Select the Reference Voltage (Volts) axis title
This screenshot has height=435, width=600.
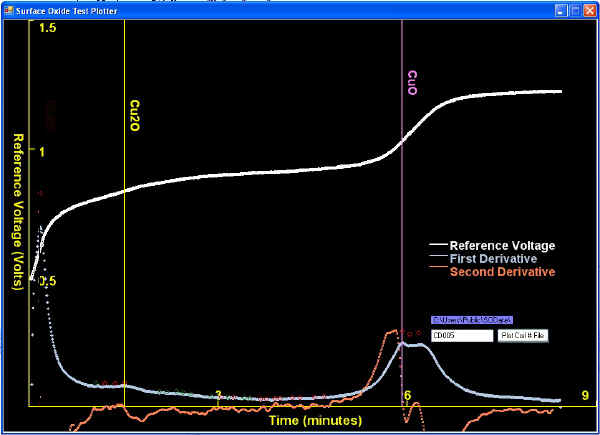(17, 218)
